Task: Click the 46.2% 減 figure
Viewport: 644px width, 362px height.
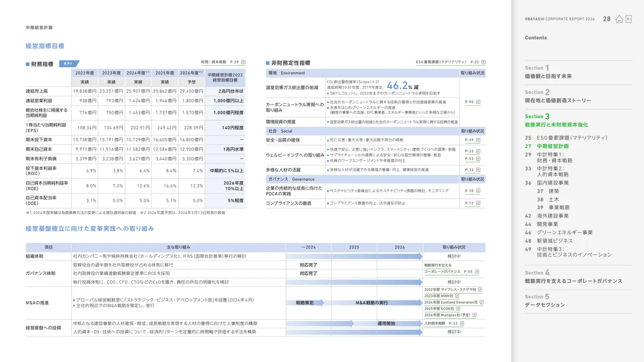Action: (x=402, y=85)
